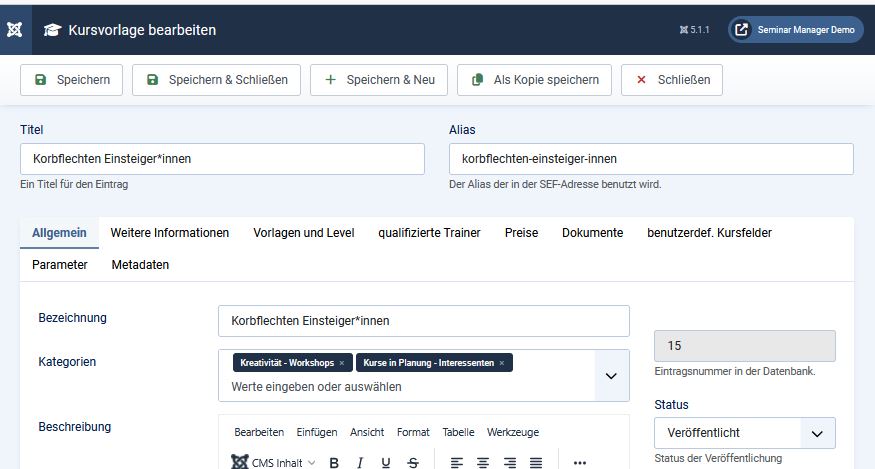Click the Joomla logo in header
The height and width of the screenshot is (469, 875).
(x=15, y=29)
